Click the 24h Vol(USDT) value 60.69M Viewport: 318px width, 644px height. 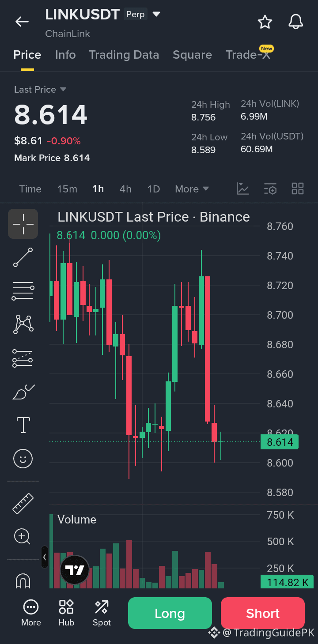point(257,149)
